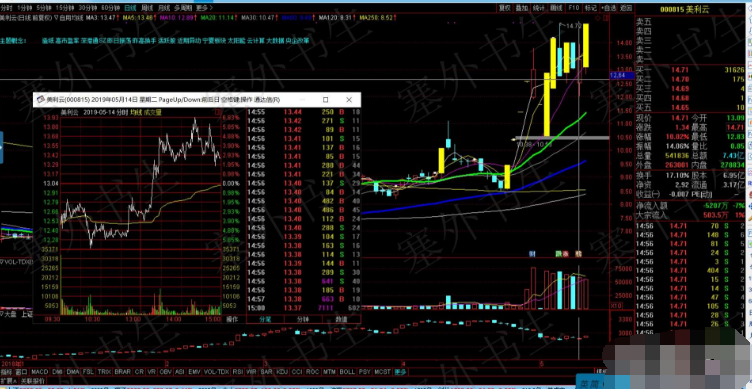This screenshot has width=752, height=389.
Task: Click the 操作 button in intraday popup
Action: pos(232,319)
